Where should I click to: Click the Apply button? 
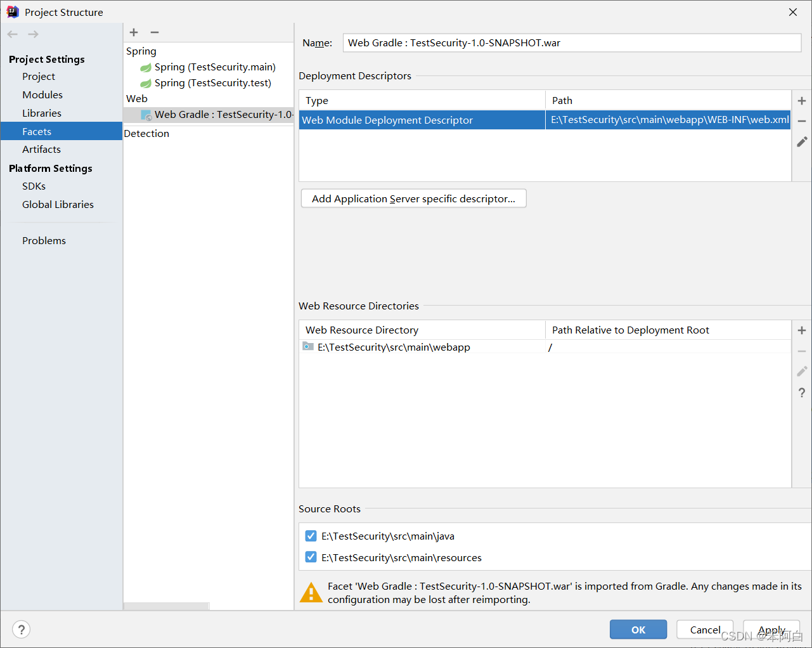(x=771, y=630)
